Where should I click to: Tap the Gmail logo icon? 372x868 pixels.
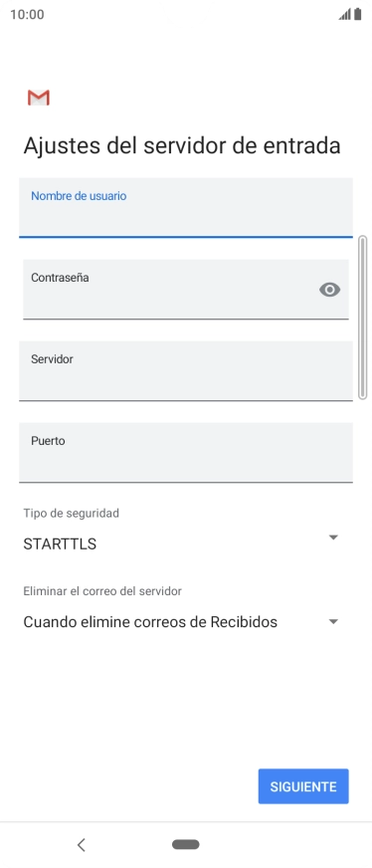(x=39, y=98)
